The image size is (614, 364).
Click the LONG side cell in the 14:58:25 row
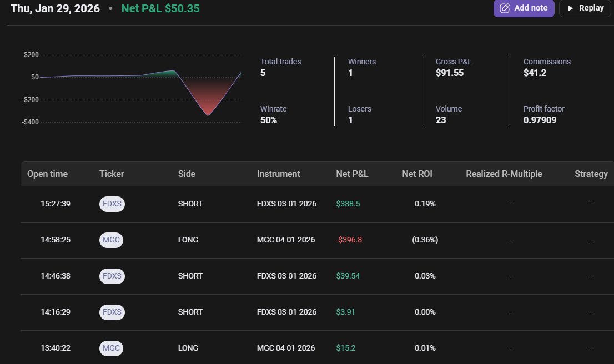click(x=188, y=240)
